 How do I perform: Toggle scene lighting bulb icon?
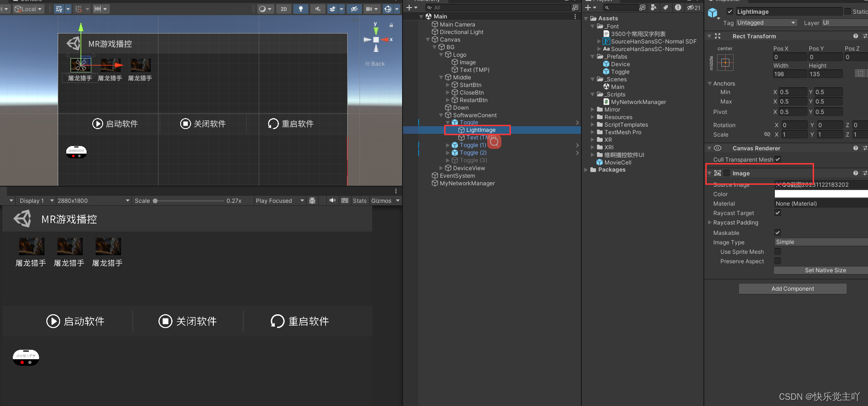(x=300, y=9)
